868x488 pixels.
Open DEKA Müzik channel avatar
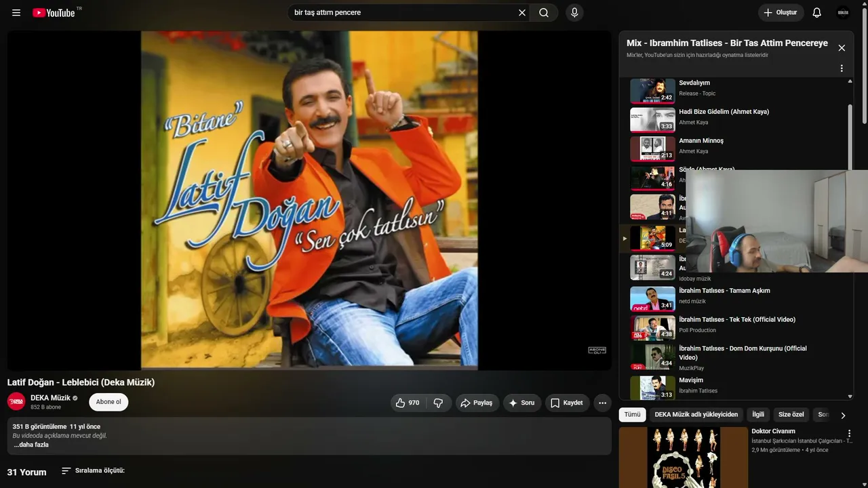coord(16,401)
